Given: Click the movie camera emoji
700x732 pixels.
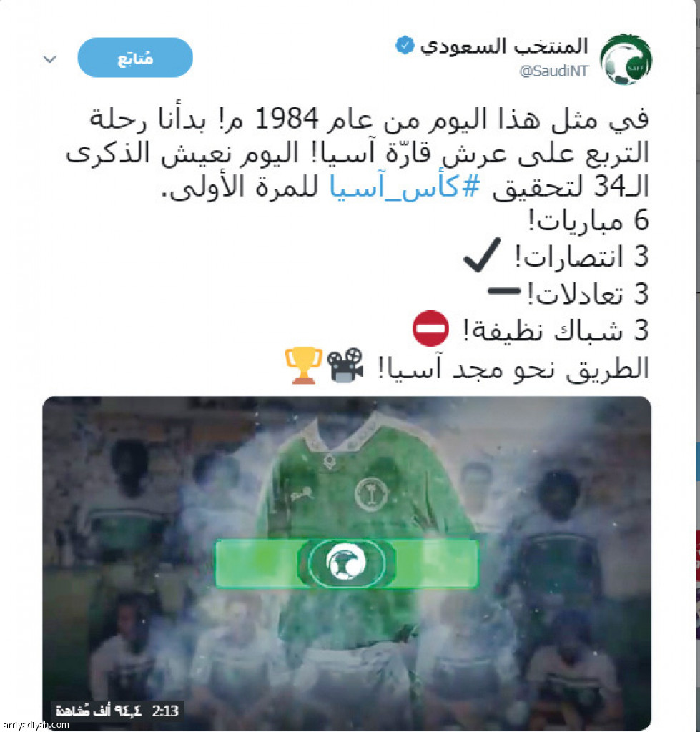Looking at the screenshot, I should [x=345, y=365].
